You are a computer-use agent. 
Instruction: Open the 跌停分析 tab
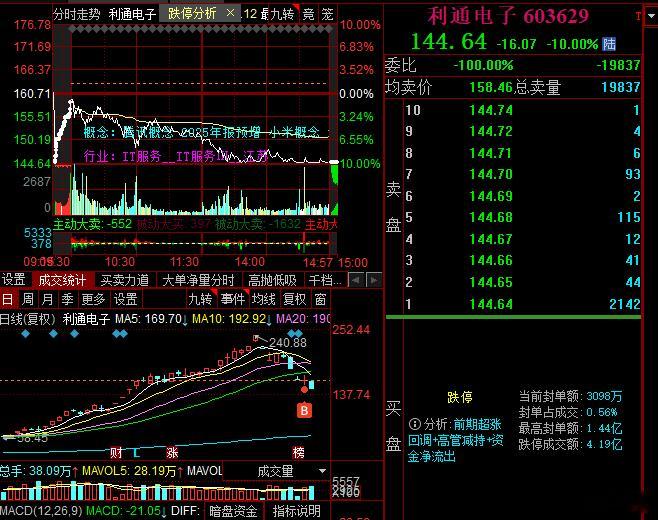192,14
